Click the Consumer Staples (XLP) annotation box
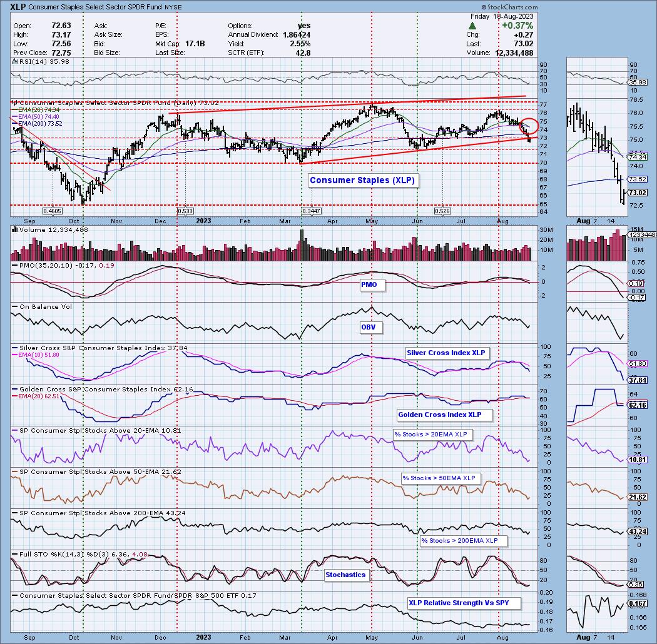Viewport: 657px width, 644px height. click(362, 181)
